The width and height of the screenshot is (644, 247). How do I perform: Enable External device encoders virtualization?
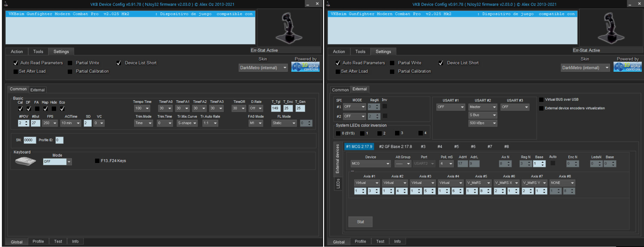tap(541, 108)
